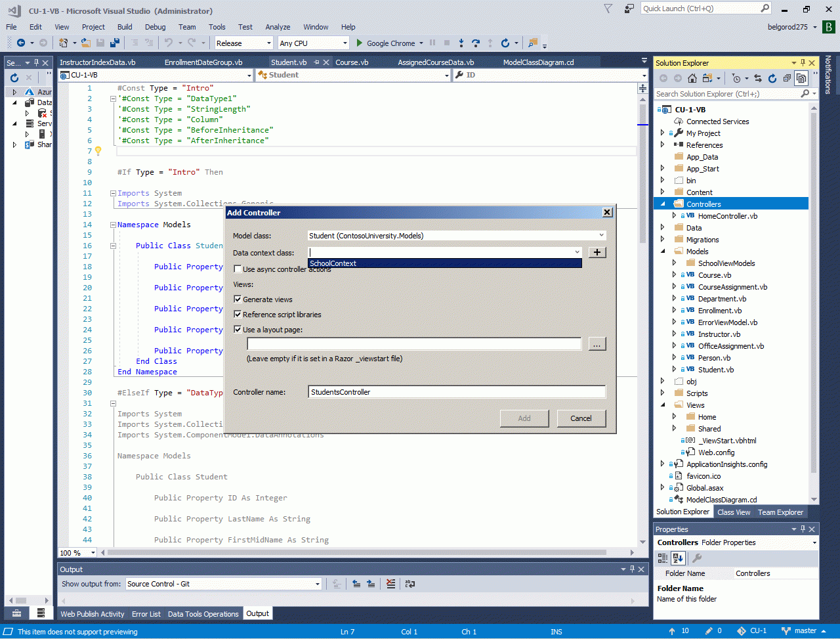This screenshot has width=840, height=639.
Task: Switch to the Course.vb editor tab
Action: [x=352, y=62]
